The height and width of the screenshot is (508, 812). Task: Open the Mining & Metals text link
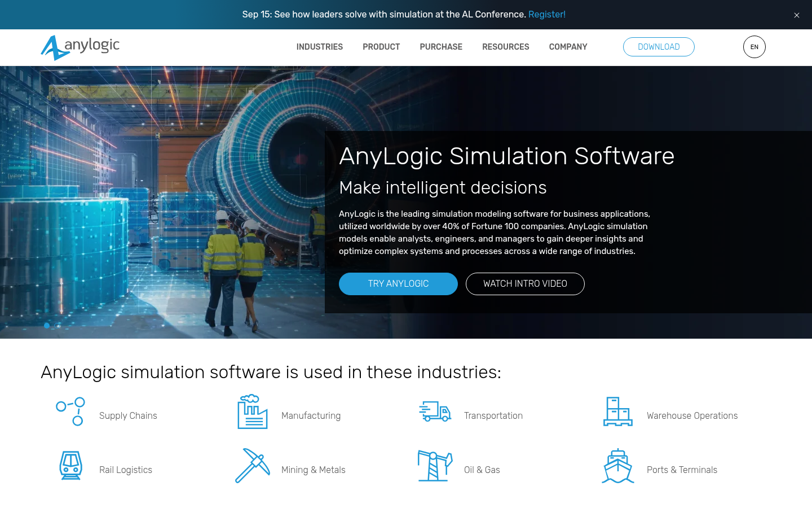[x=314, y=470]
